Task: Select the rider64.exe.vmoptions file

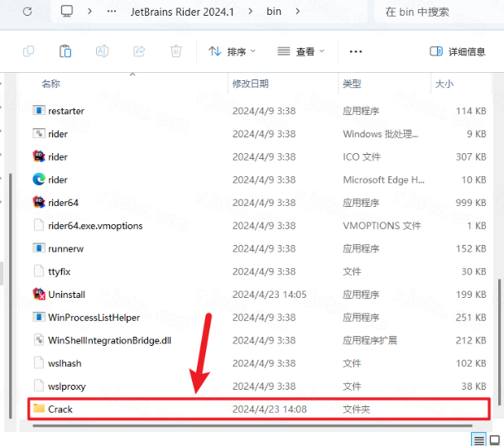Action: [95, 226]
